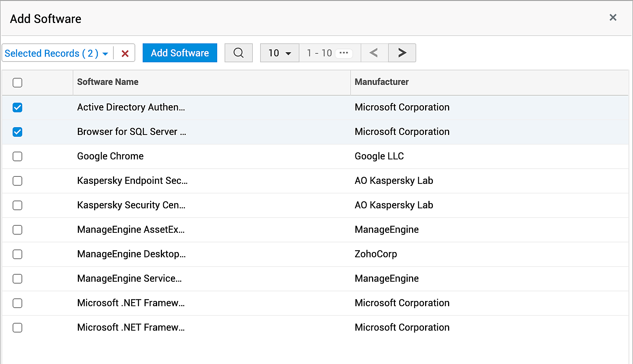Click the search magnifier icon
Viewport: 633px width, 364px height.
coord(239,53)
